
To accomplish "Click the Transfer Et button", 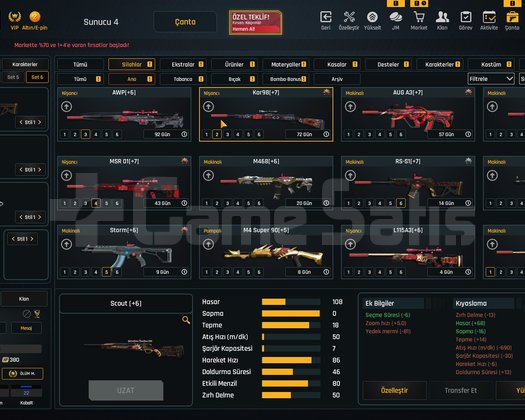I will (461, 390).
